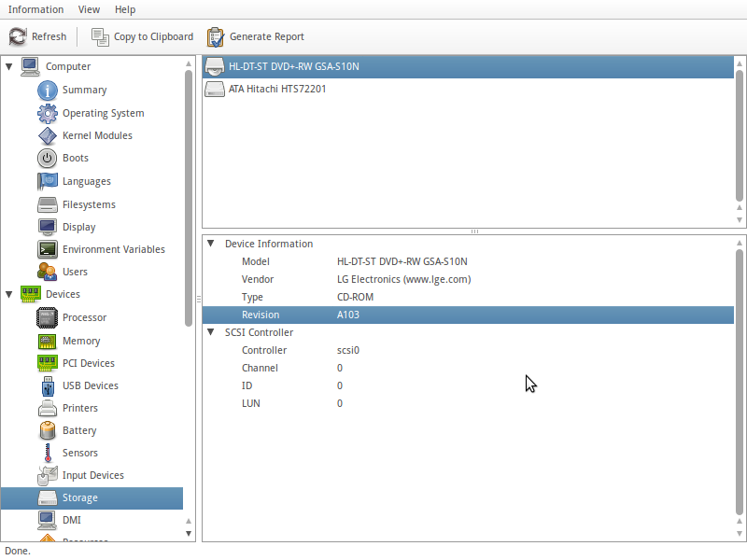Click the Refresh button label
The height and width of the screenshot is (560, 747).
49,36
